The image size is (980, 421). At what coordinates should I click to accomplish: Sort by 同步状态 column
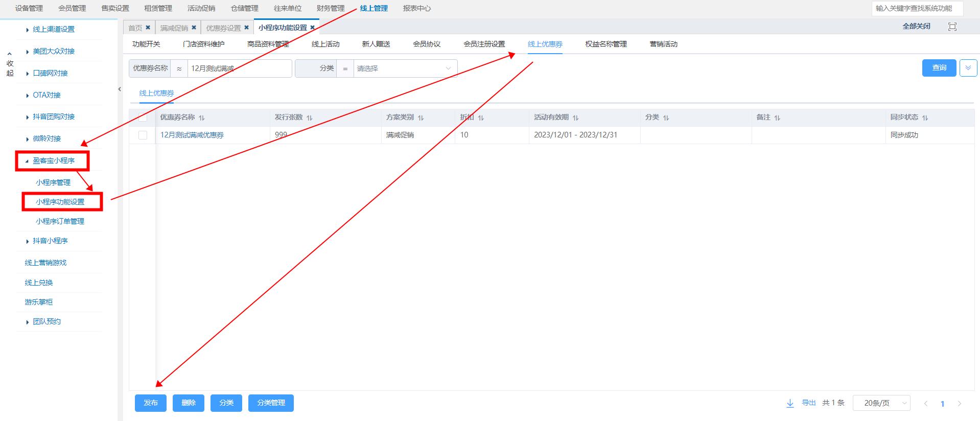pos(925,118)
